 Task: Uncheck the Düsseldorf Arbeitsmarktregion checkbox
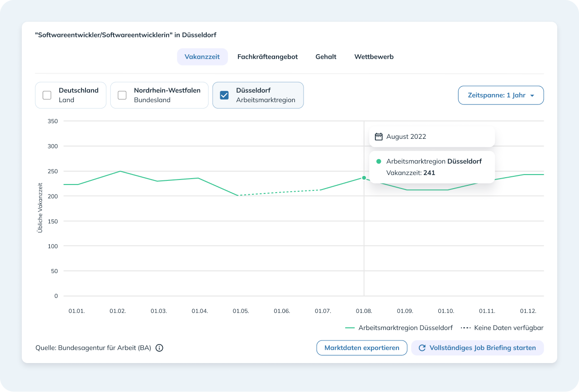click(224, 95)
